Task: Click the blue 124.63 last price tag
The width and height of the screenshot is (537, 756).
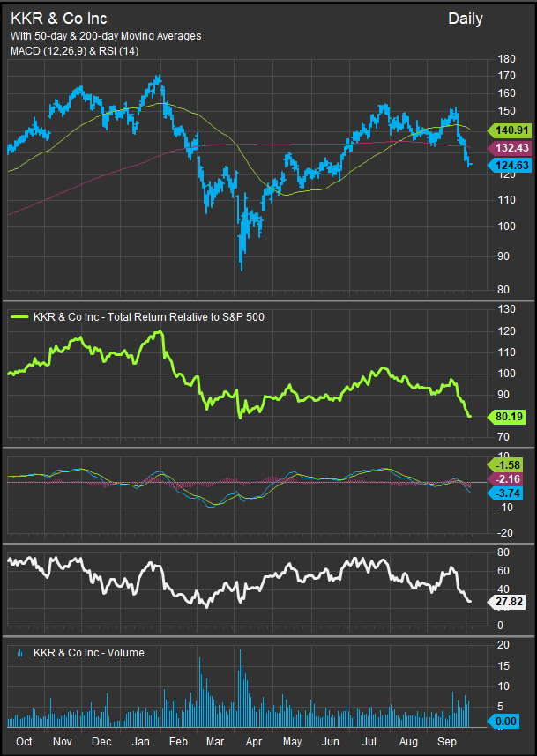Action: point(511,164)
